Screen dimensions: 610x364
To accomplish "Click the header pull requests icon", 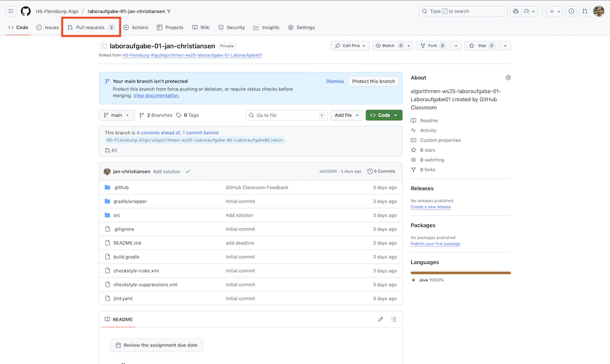I will pos(584,11).
